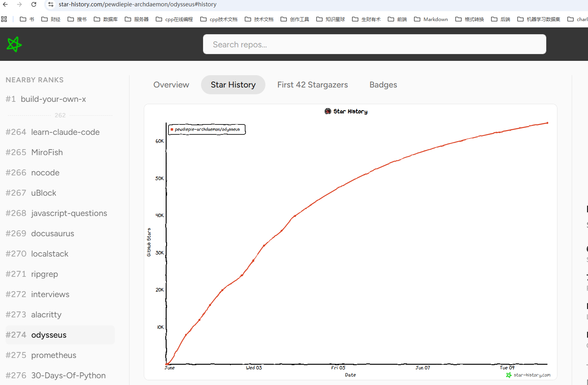Open the #267 uBlock repo
Image resolution: width=588 pixels, height=385 pixels.
[x=31, y=193]
